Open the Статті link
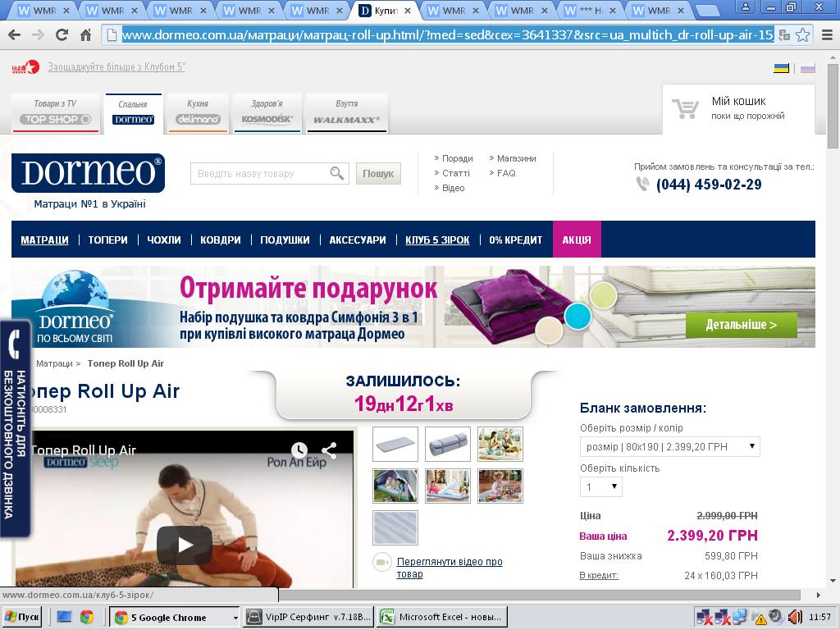The image size is (840, 630). click(456, 173)
